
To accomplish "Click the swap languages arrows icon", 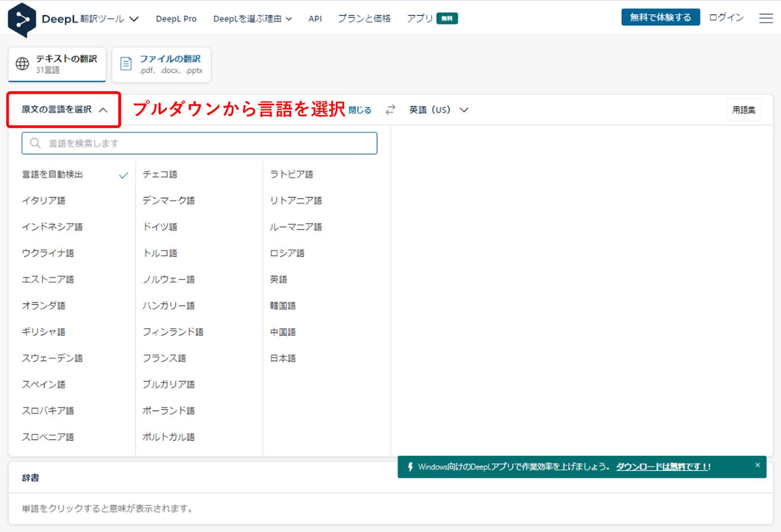I will coord(390,110).
